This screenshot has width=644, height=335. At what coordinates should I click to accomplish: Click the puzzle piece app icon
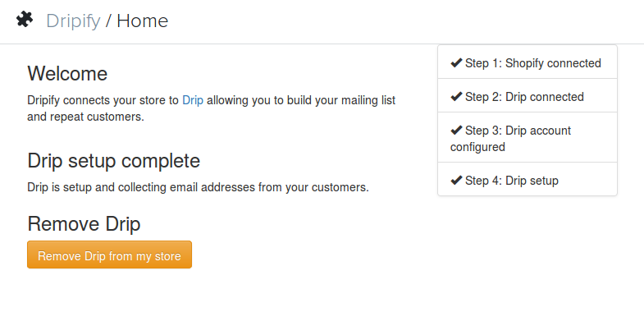25,20
